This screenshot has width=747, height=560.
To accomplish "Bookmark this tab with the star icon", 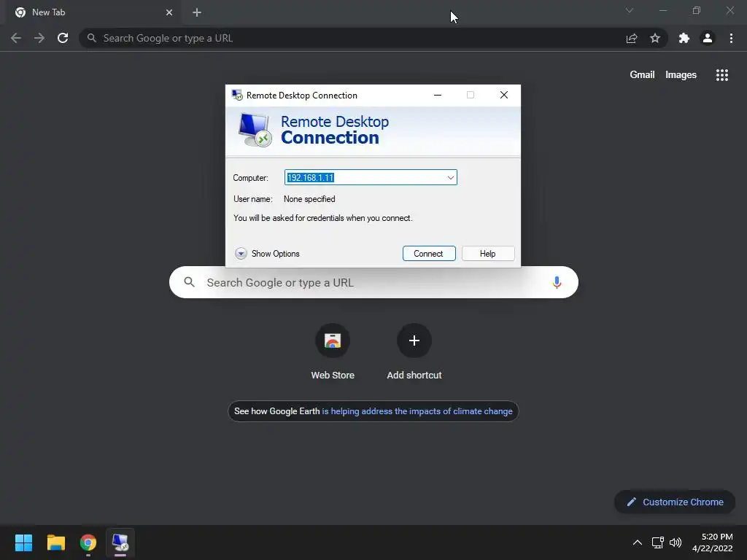I will pyautogui.click(x=655, y=38).
